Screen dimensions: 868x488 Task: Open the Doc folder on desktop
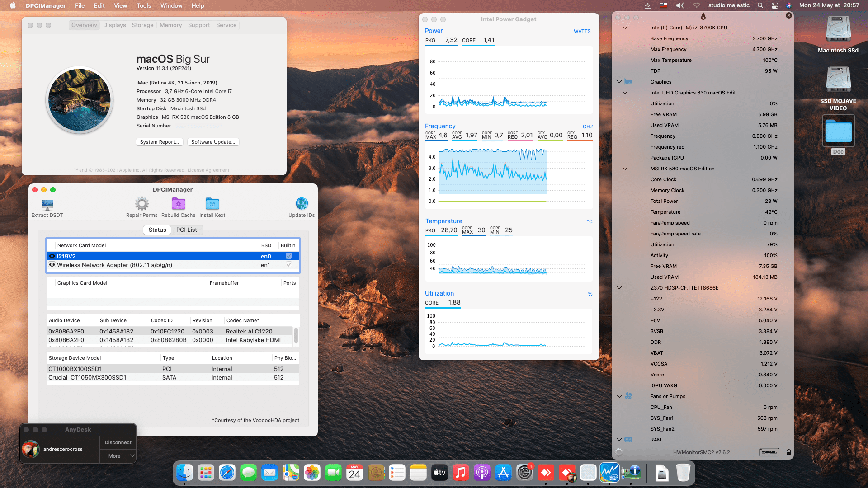point(838,131)
